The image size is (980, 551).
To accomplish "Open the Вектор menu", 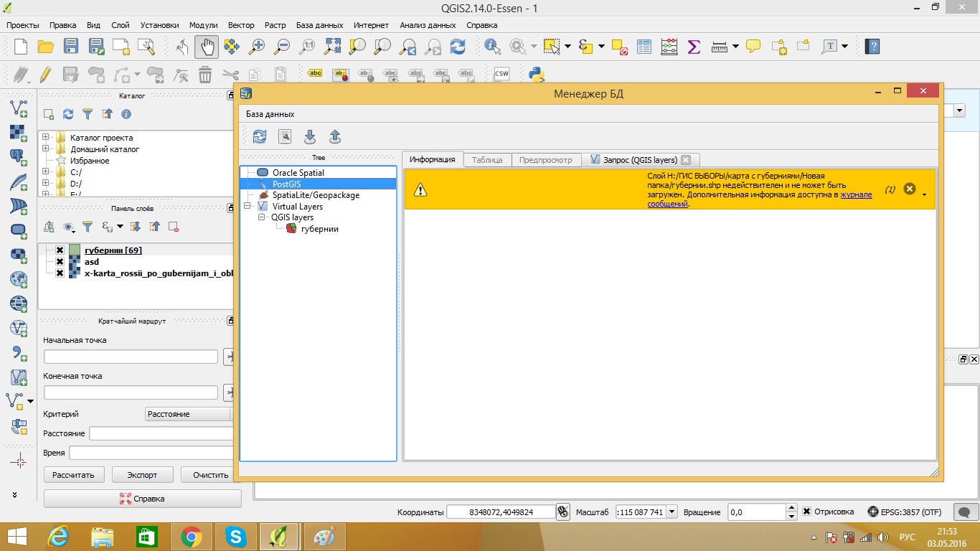I will 241,25.
